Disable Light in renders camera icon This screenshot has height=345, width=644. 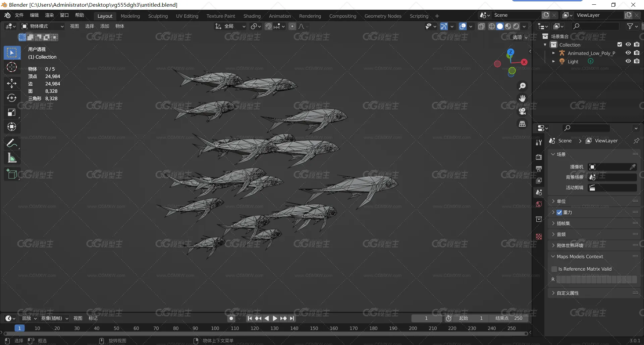pyautogui.click(x=637, y=61)
